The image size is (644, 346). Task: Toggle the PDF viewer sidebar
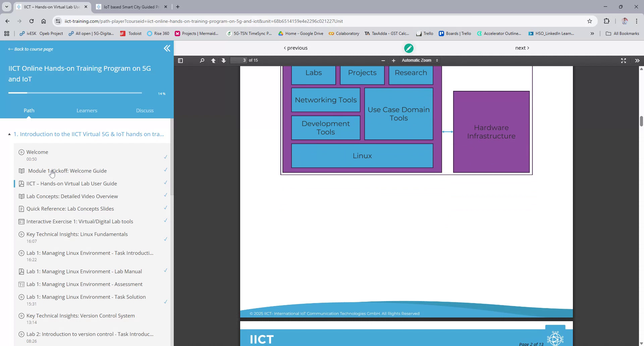click(180, 61)
